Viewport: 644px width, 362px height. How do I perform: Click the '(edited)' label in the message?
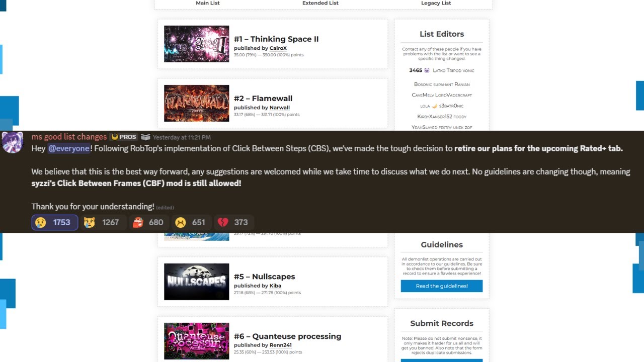coord(165,207)
